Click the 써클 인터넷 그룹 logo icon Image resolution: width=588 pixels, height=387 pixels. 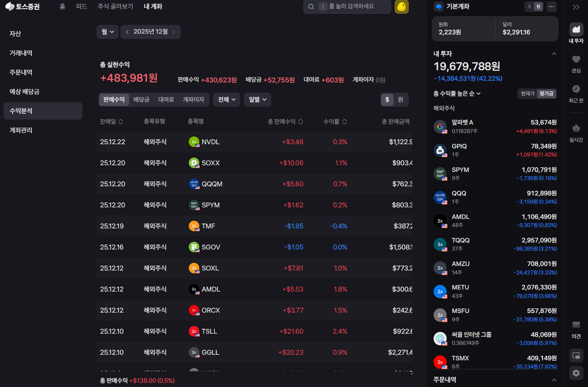pyautogui.click(x=440, y=339)
